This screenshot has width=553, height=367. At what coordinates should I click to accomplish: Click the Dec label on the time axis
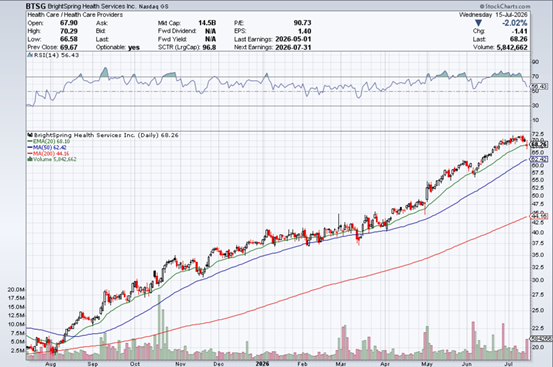click(x=218, y=363)
